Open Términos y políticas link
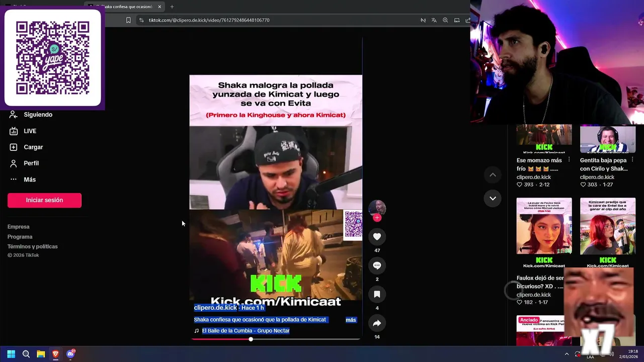The width and height of the screenshot is (644, 362). point(33,246)
